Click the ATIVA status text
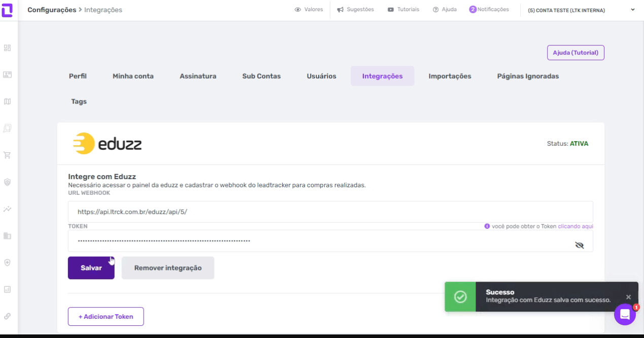This screenshot has width=644, height=338. (x=579, y=144)
